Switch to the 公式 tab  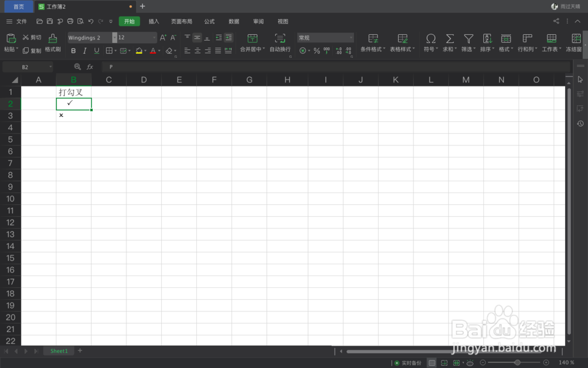click(x=209, y=21)
